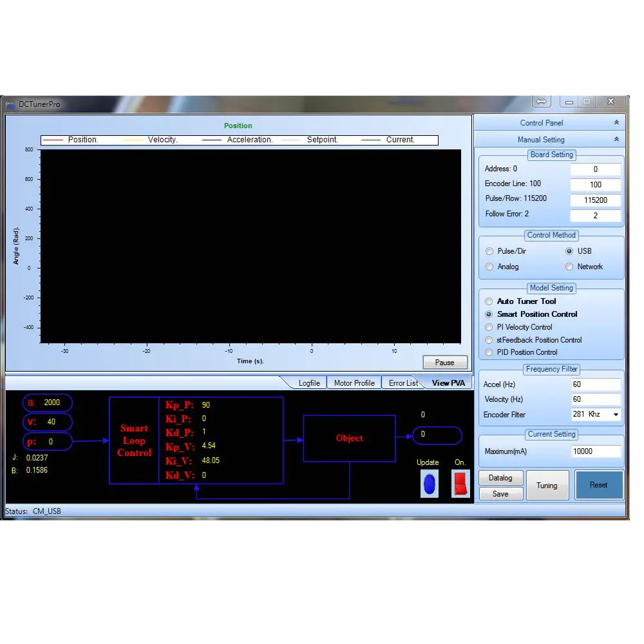The image size is (644, 644).
Task: Open the Motor Profile tab
Action: (354, 383)
